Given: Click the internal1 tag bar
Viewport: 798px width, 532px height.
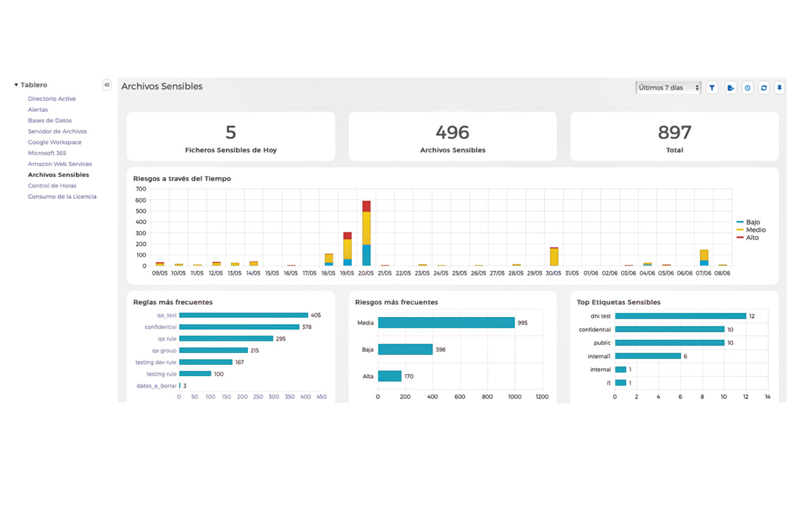Looking at the screenshot, I should pos(648,356).
